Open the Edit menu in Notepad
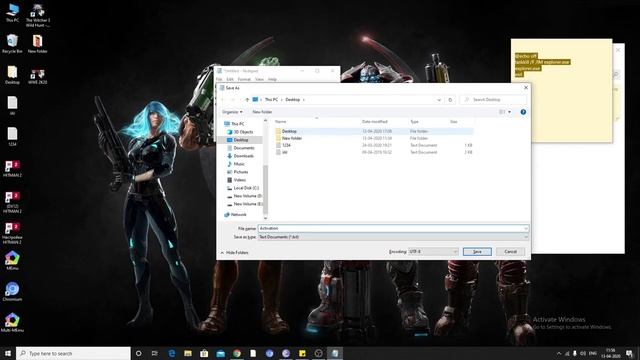 click(x=230, y=79)
